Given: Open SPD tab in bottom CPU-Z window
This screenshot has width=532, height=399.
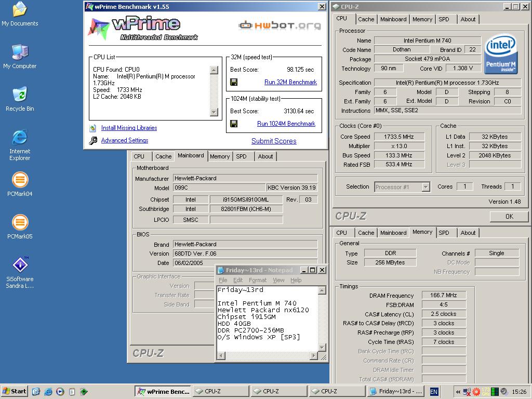Looking at the screenshot, I should click(444, 233).
